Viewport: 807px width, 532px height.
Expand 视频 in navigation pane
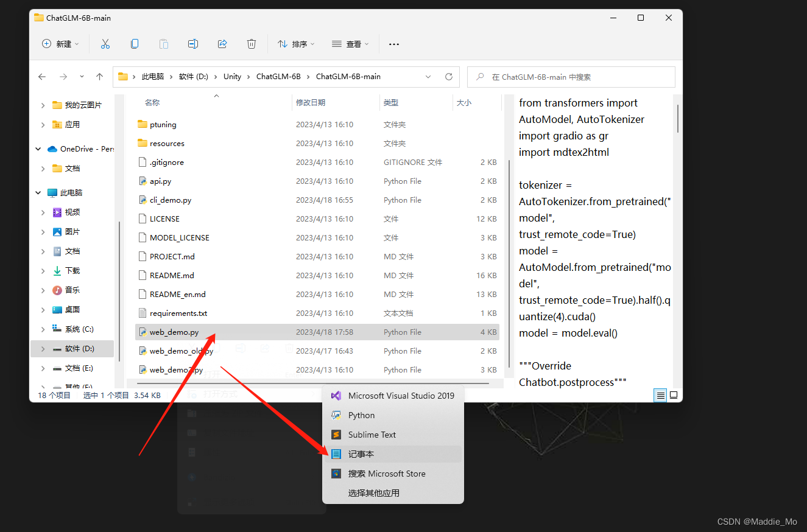click(x=43, y=212)
